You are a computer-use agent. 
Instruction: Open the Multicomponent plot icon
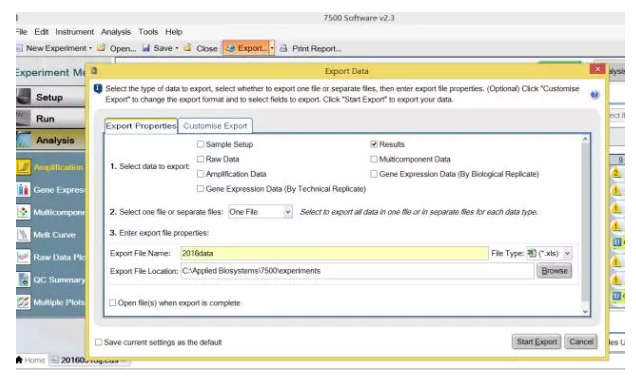point(24,212)
